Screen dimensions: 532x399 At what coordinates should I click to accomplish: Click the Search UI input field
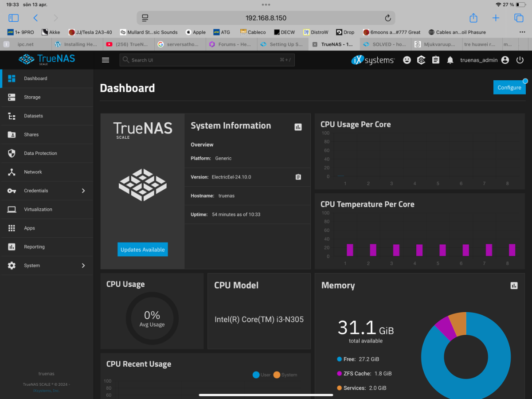207,60
